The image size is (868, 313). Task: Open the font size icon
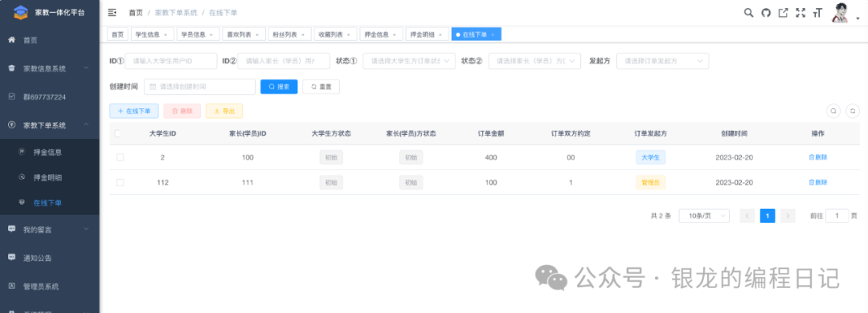(x=817, y=13)
